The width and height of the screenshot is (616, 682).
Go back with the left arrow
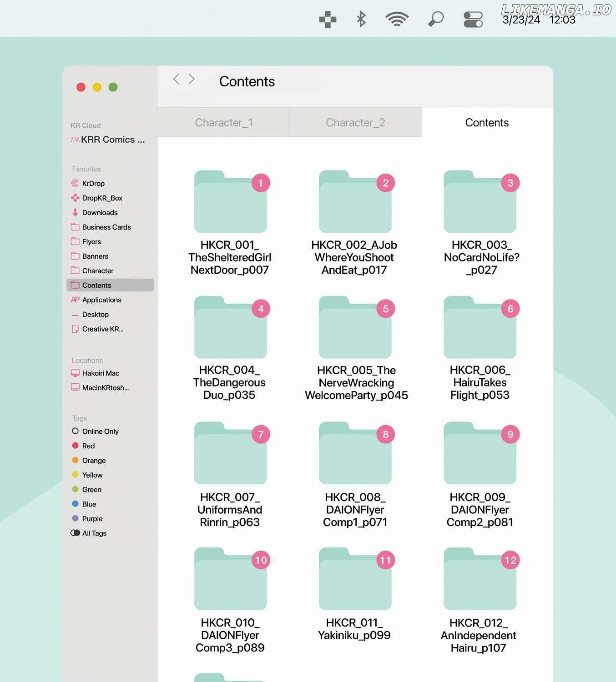pyautogui.click(x=176, y=79)
